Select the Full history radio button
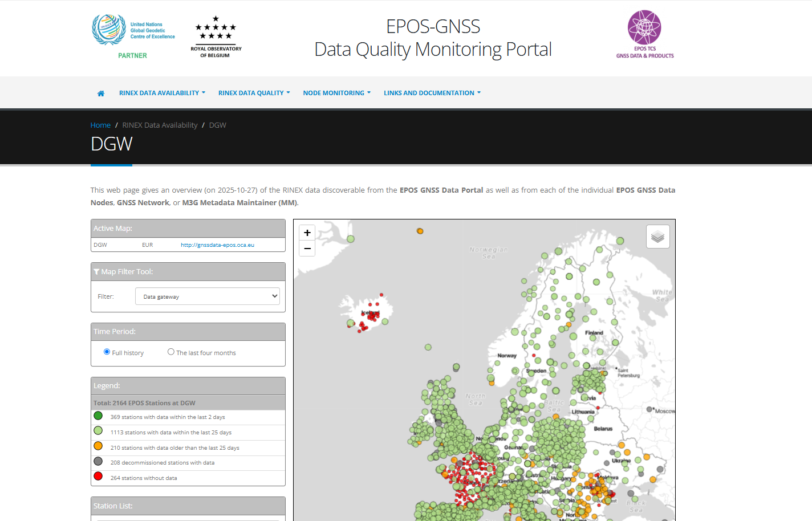Viewport: 812px width, 521px height. (x=107, y=352)
